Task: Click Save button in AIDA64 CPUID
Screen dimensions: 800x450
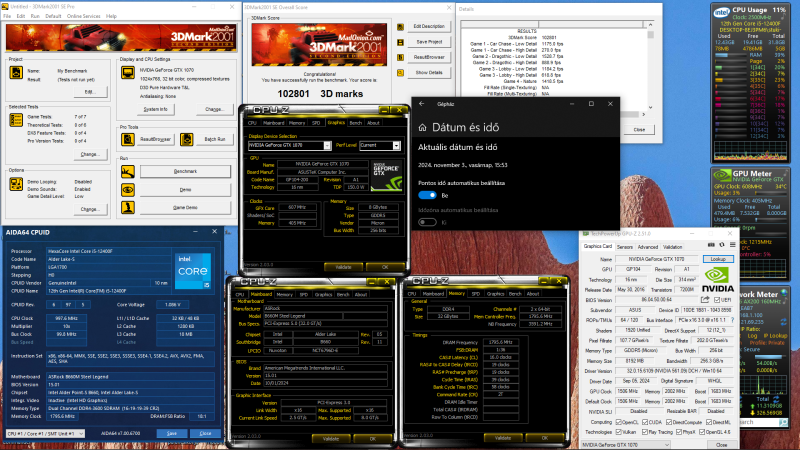Action: pyautogui.click(x=172, y=433)
